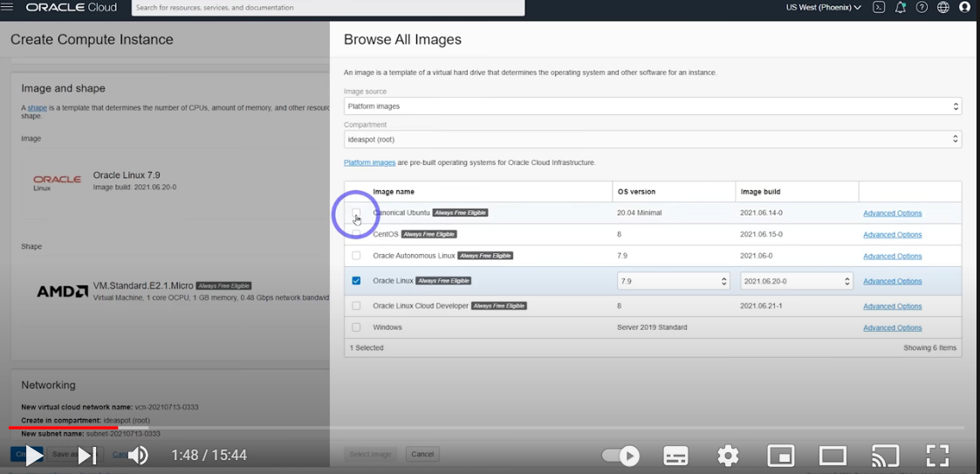The image size is (980, 474).
Task: Toggle the video autoplay switch
Action: pyautogui.click(x=620, y=456)
